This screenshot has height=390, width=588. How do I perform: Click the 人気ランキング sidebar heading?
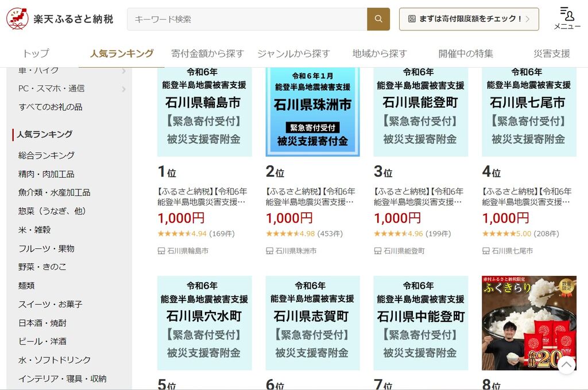point(45,134)
